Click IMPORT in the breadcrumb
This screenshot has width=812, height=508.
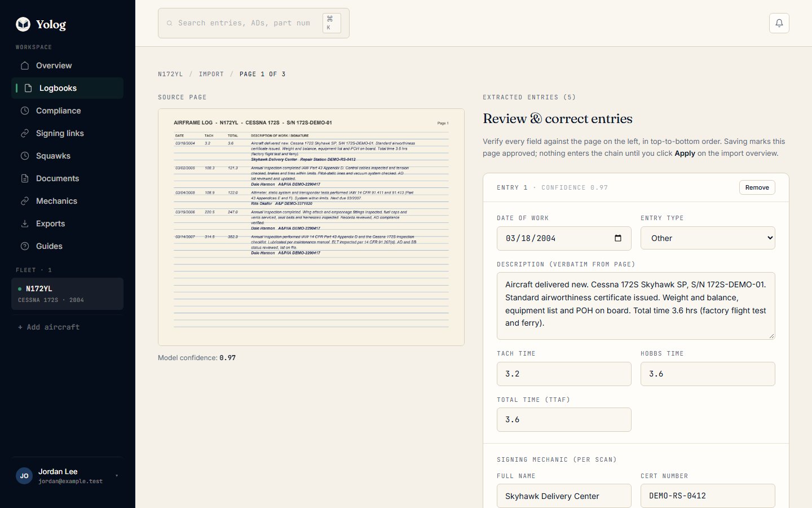pos(211,74)
